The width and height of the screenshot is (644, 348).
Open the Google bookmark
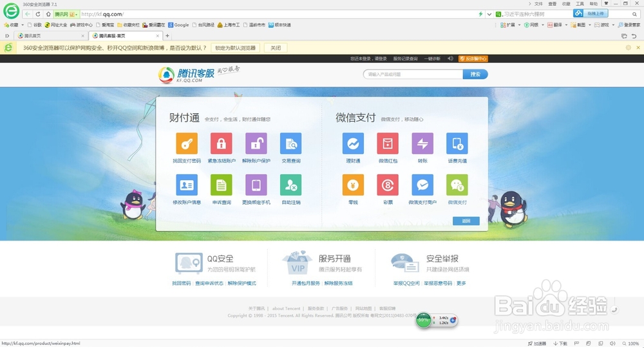point(178,25)
